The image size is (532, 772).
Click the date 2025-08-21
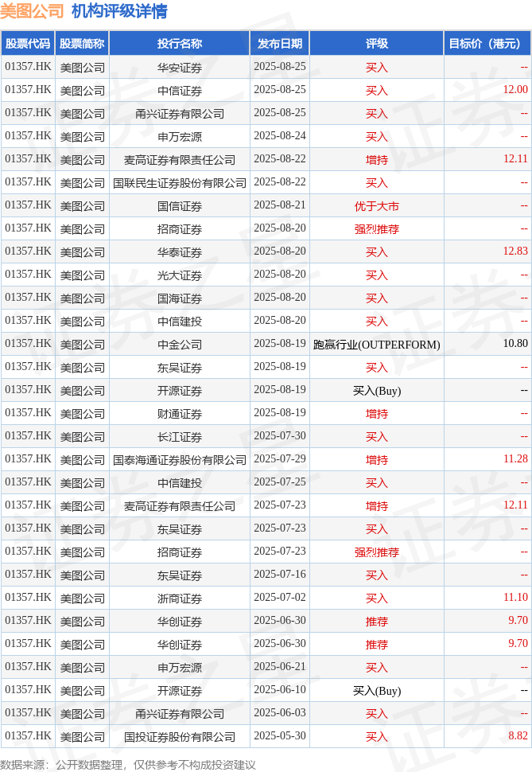pos(280,205)
